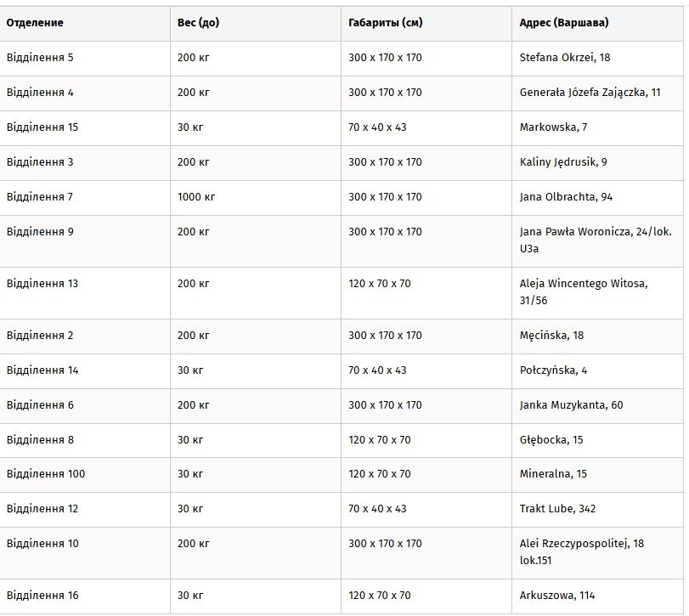Select the "Відділення 13" cell

[42, 284]
